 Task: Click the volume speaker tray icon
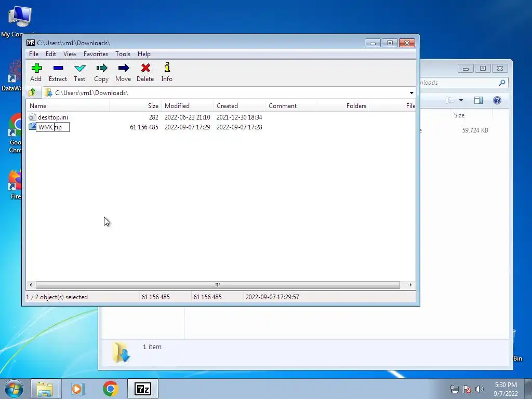point(480,389)
